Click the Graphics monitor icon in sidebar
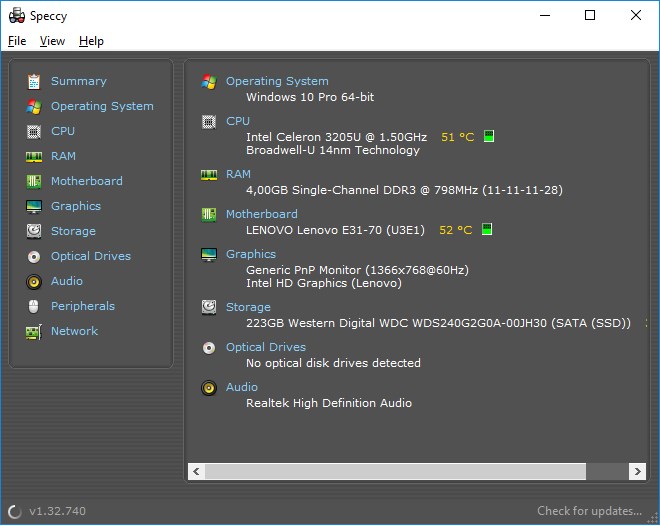This screenshot has width=660, height=526. click(34, 207)
